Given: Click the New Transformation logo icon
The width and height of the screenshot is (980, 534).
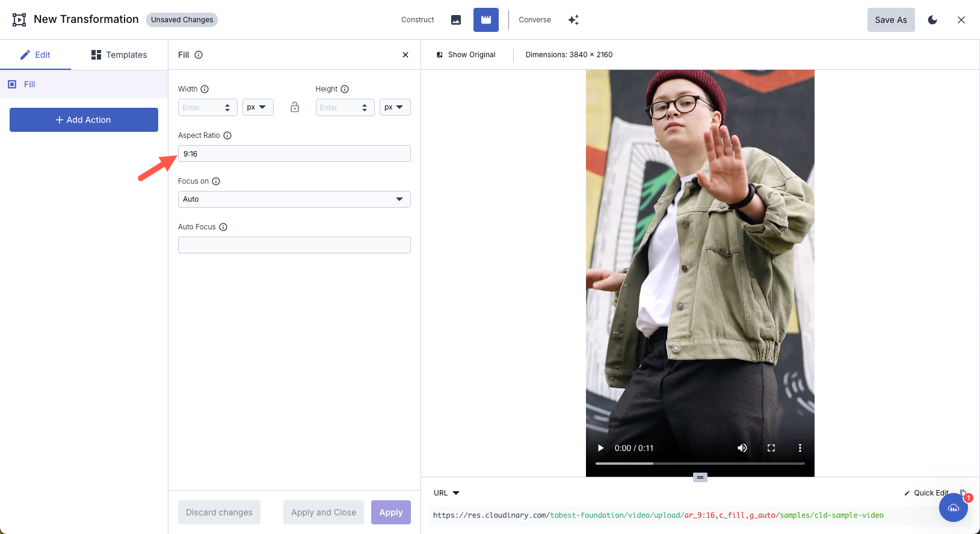Looking at the screenshot, I should (19, 20).
